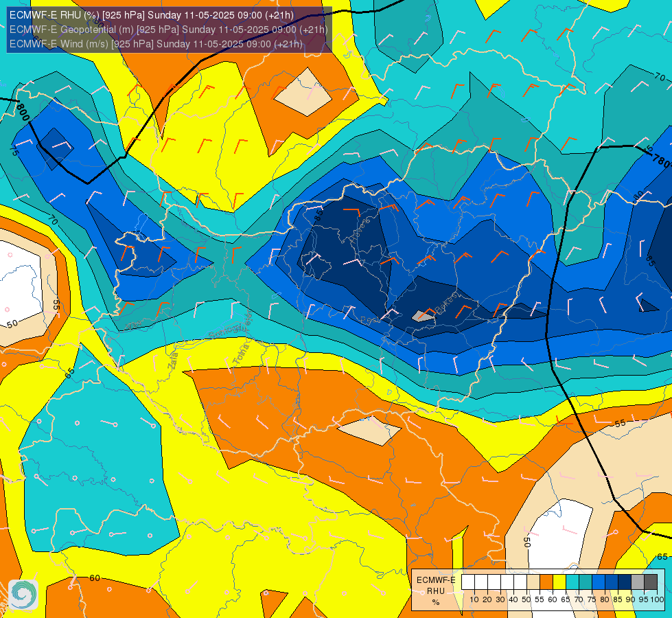Image resolution: width=672 pixels, height=618 pixels.
Task: Pick the light gray 90–95% legend swatch
Action: [x=638, y=582]
